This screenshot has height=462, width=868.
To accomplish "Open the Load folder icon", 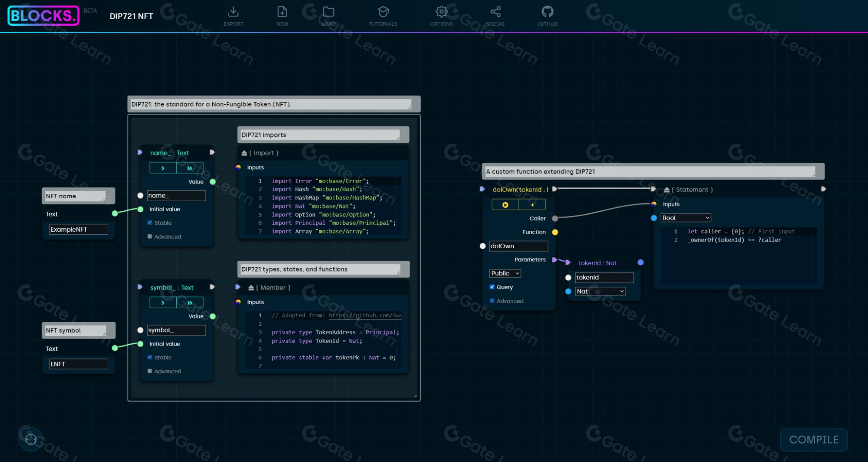I will coord(329,12).
